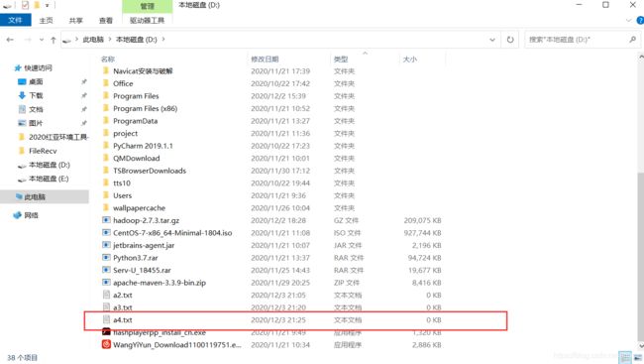Click the back navigation arrow
Image resolution: width=644 pixels, height=364 pixels.
(10, 40)
